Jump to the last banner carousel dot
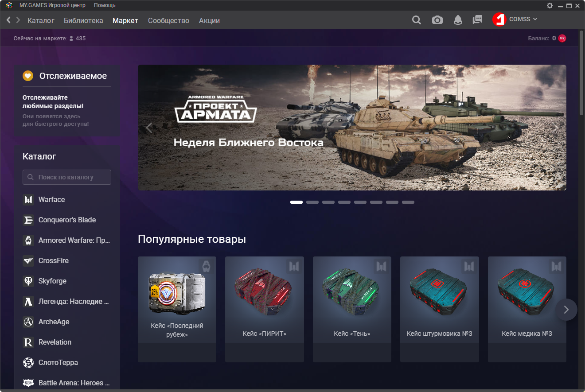The width and height of the screenshot is (585, 392). tap(408, 202)
